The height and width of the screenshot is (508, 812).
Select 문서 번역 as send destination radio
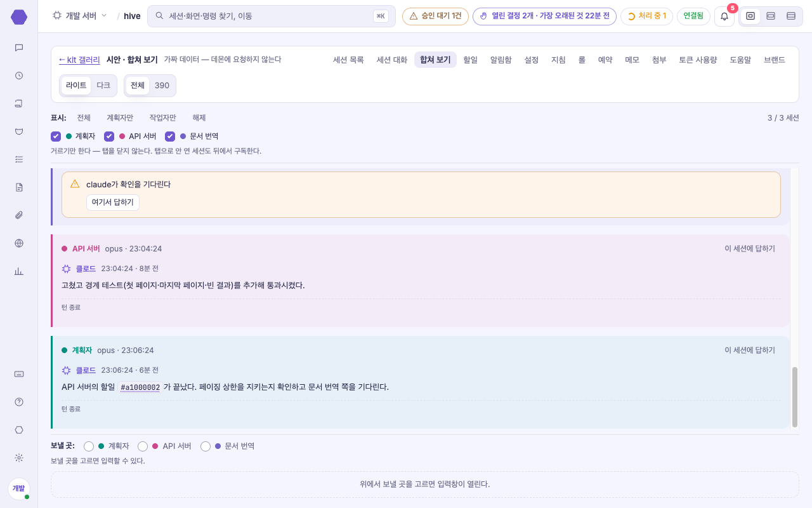point(206,446)
